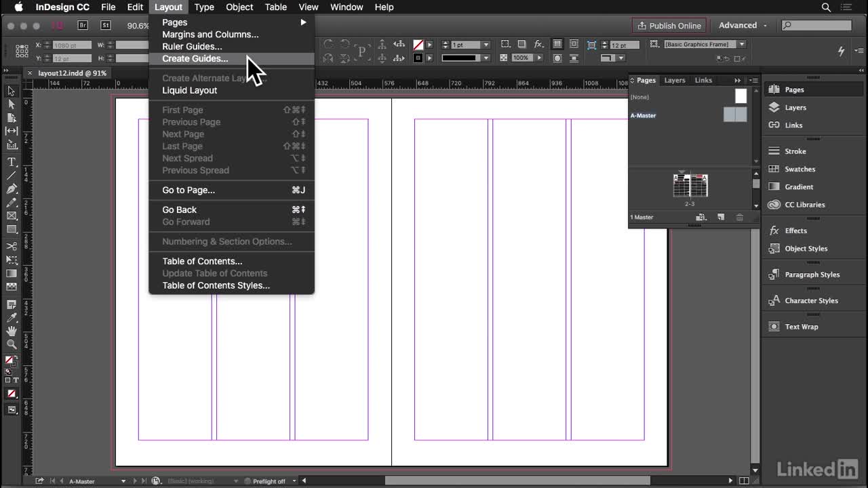This screenshot has height=488, width=868.
Task: Click the Bridge (Br) button
Action: tap(83, 25)
